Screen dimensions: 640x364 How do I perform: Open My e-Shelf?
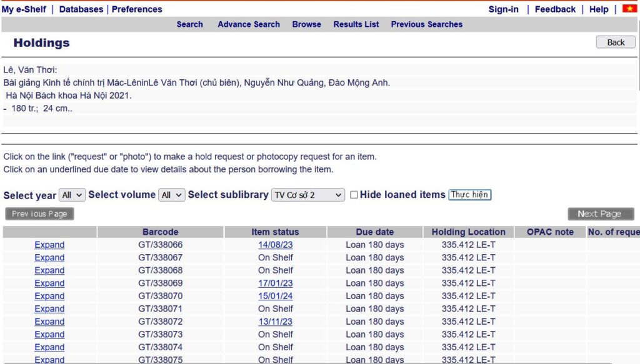[x=24, y=9]
